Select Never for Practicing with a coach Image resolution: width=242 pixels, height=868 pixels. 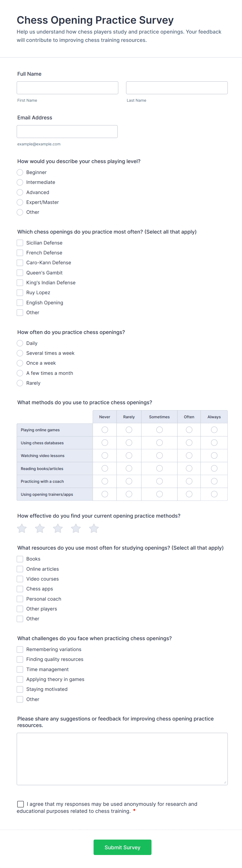[x=105, y=481]
